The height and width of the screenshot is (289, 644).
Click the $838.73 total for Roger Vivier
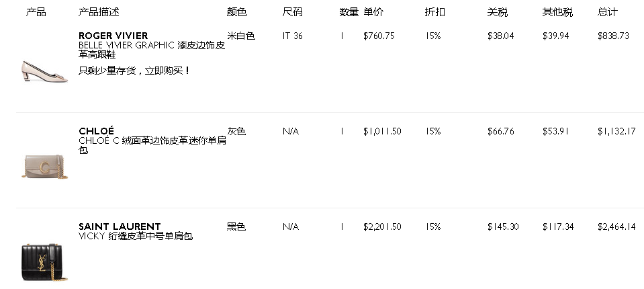tap(613, 36)
